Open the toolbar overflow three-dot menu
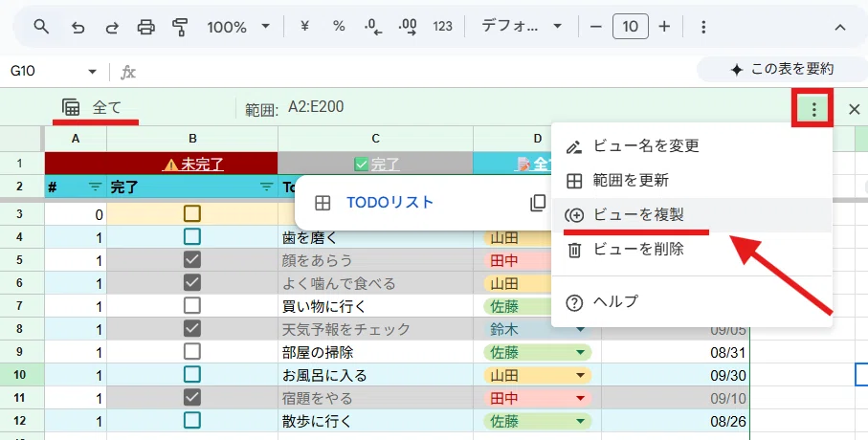The height and width of the screenshot is (440, 868). (x=703, y=27)
